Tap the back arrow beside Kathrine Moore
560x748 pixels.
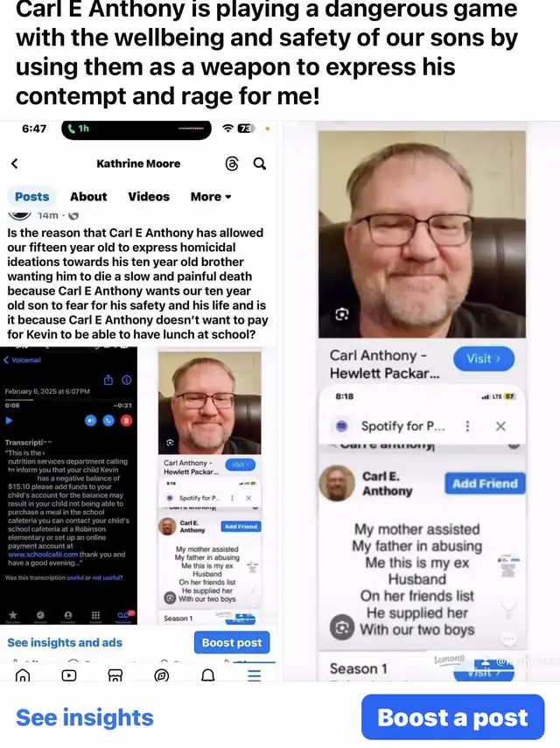click(x=14, y=164)
